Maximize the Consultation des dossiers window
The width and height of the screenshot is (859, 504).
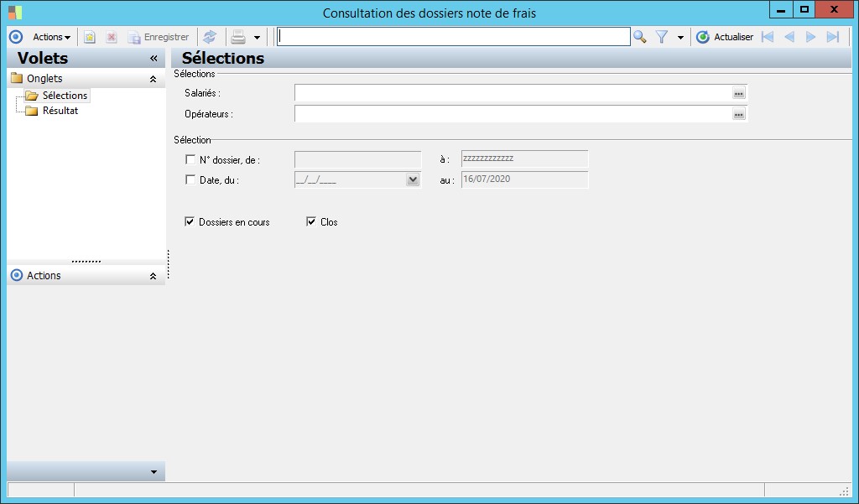(804, 9)
